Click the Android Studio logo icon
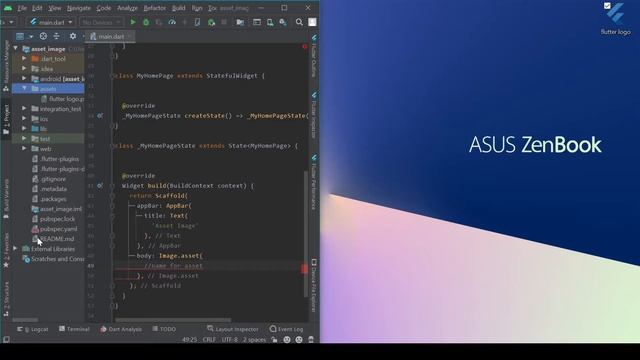Image resolution: width=640 pixels, height=360 pixels. tap(8, 8)
